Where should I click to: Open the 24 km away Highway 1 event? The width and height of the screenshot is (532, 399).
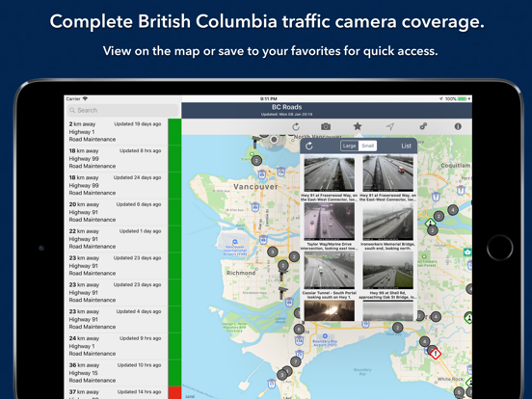(x=122, y=346)
